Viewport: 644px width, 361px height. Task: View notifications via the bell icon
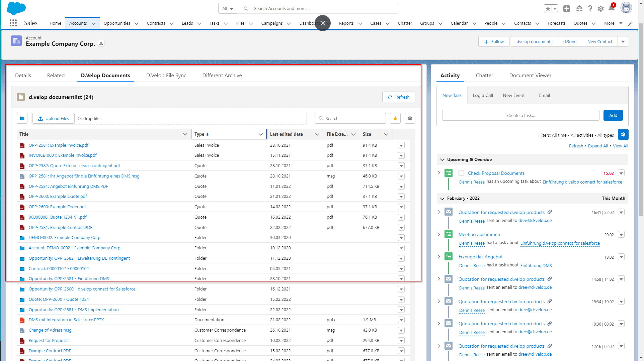click(612, 8)
